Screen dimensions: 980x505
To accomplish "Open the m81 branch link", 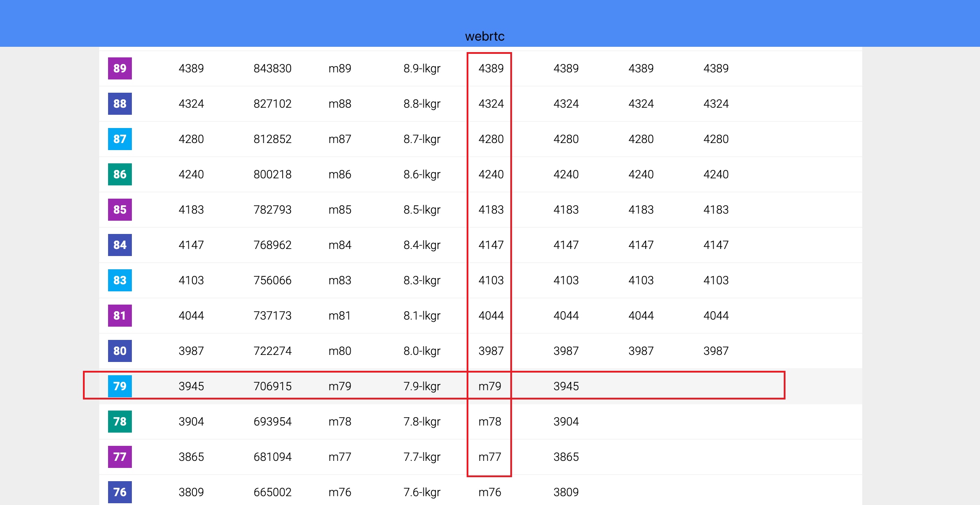I will click(x=340, y=316).
